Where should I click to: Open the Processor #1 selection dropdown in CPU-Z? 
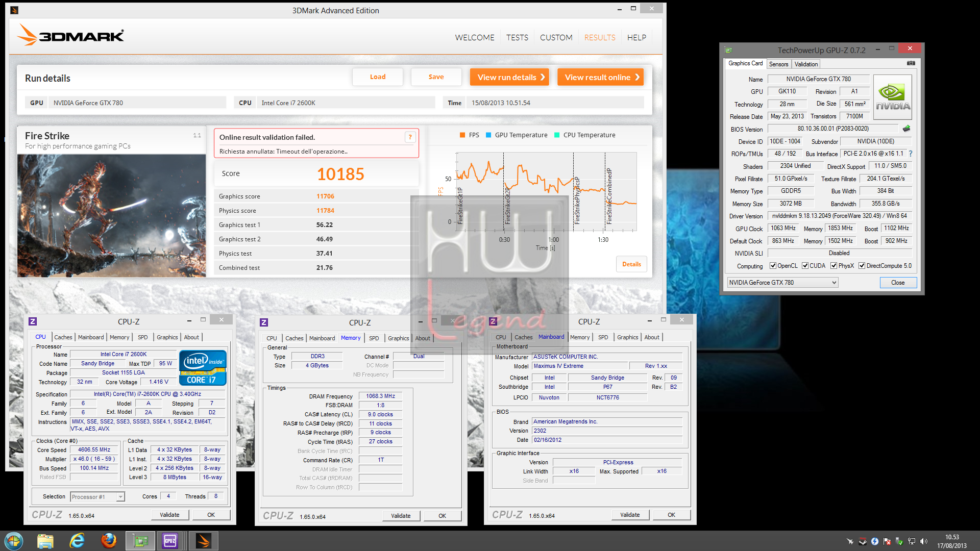click(97, 496)
